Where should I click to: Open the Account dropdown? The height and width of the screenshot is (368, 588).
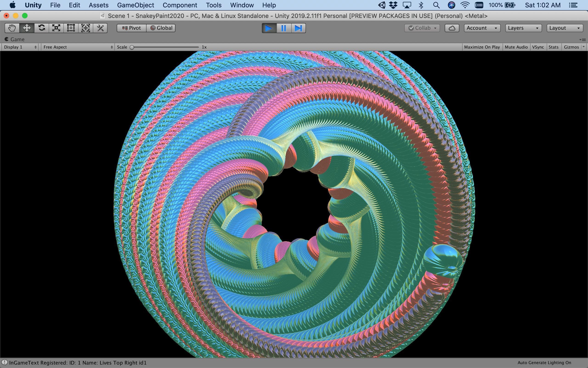click(482, 28)
